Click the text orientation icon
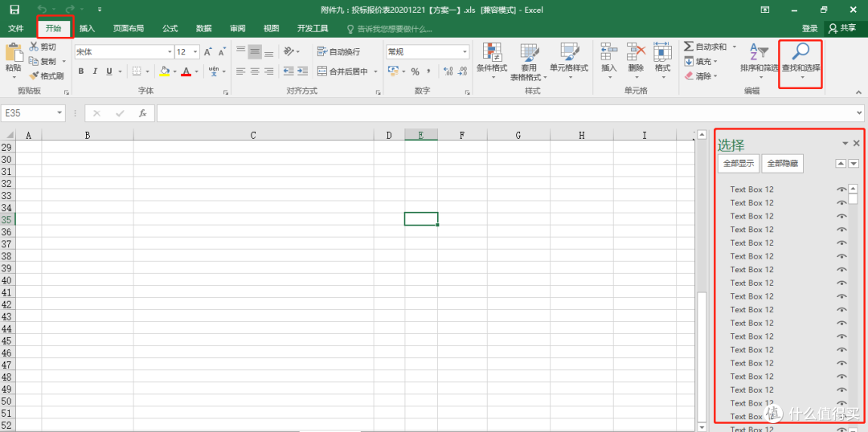Viewport: 868px width, 432px height. (289, 51)
